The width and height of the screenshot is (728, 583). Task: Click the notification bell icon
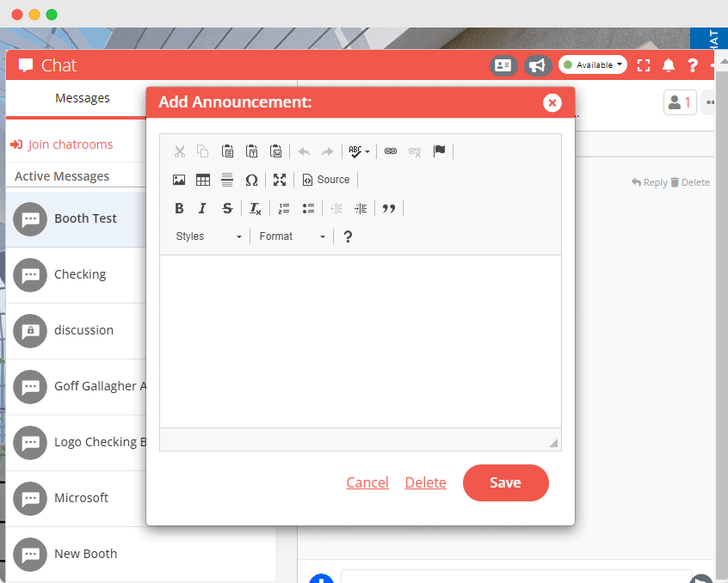669,64
